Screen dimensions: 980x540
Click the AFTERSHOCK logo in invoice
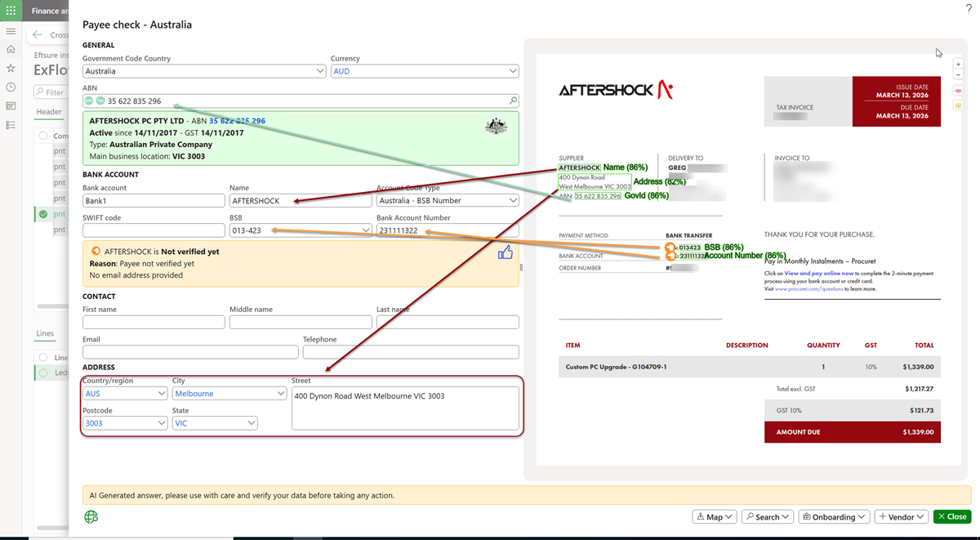pos(616,90)
